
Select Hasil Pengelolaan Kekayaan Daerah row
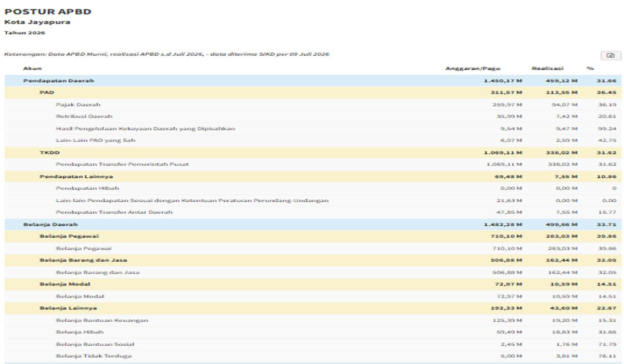[313, 128]
